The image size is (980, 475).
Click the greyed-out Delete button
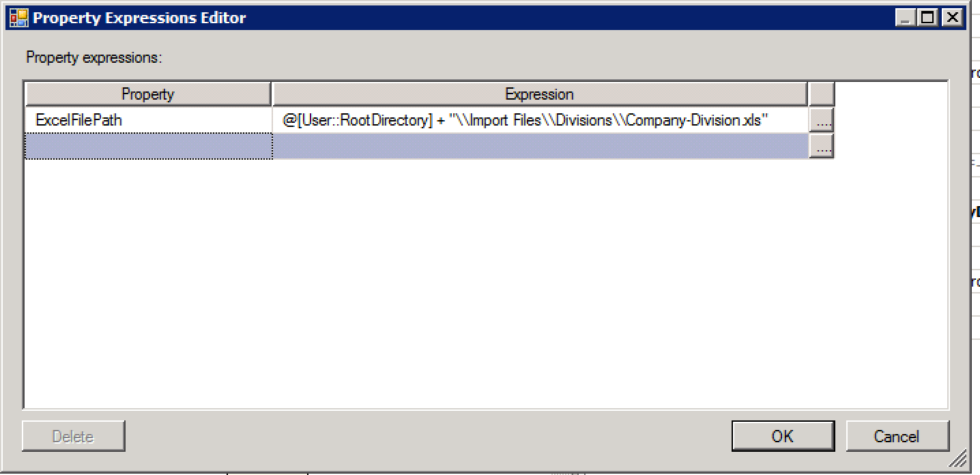click(73, 436)
